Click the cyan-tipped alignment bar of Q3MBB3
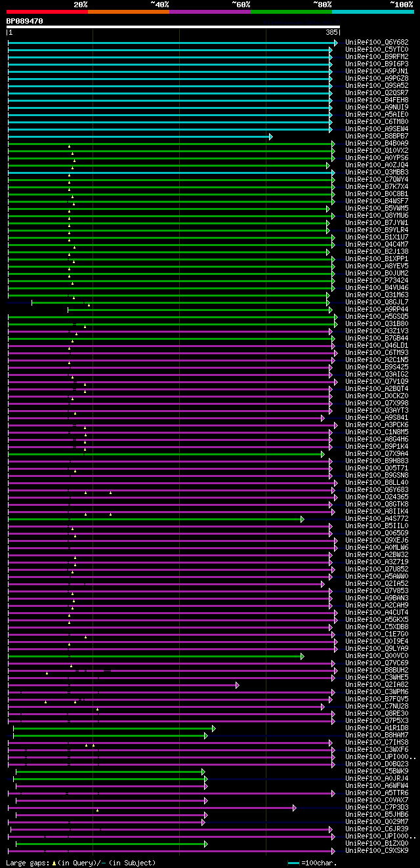420x868 pixels. (172, 173)
